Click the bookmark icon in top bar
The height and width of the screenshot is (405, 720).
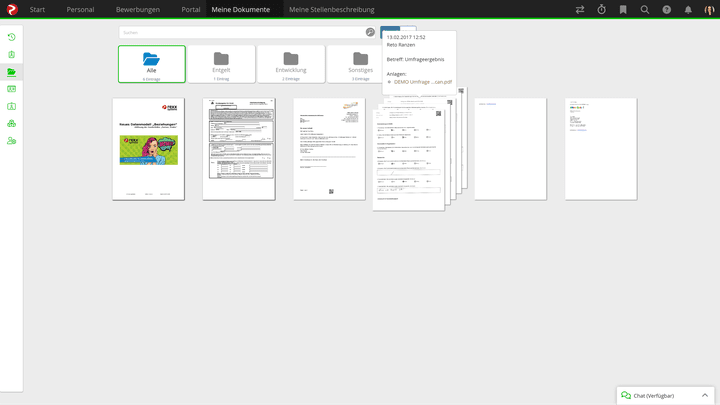pos(623,10)
